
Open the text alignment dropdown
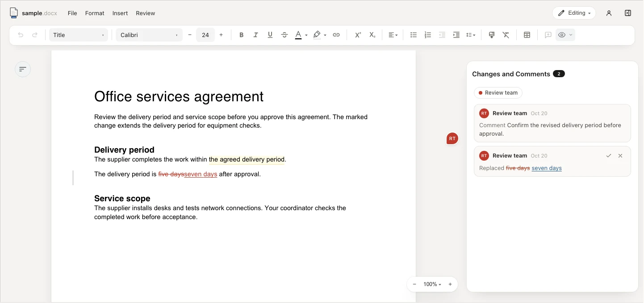(393, 35)
